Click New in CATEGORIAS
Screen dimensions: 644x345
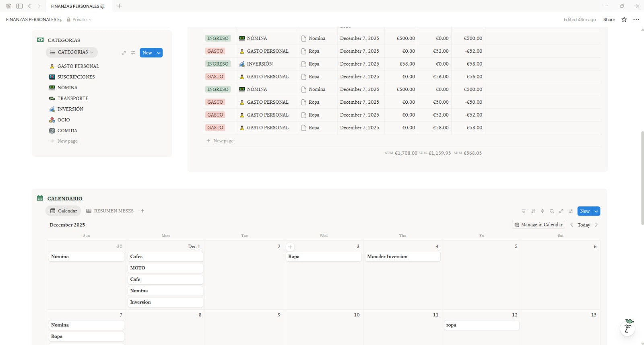147,53
